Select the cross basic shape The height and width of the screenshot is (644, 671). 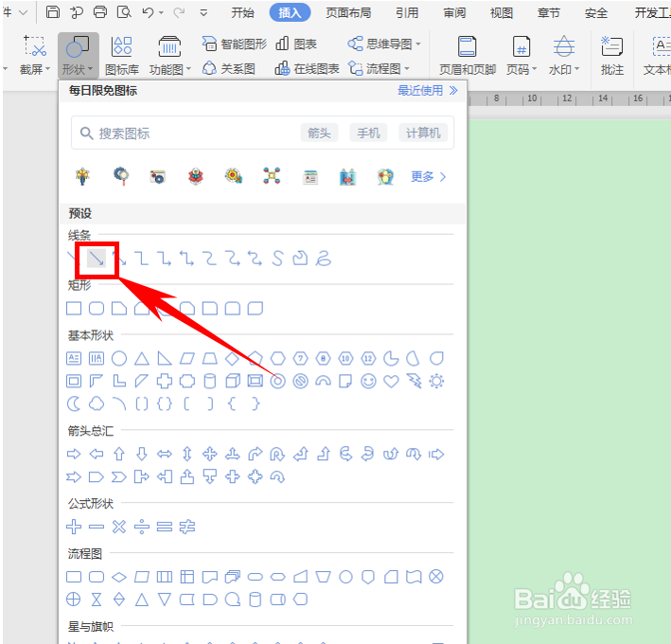point(165,381)
